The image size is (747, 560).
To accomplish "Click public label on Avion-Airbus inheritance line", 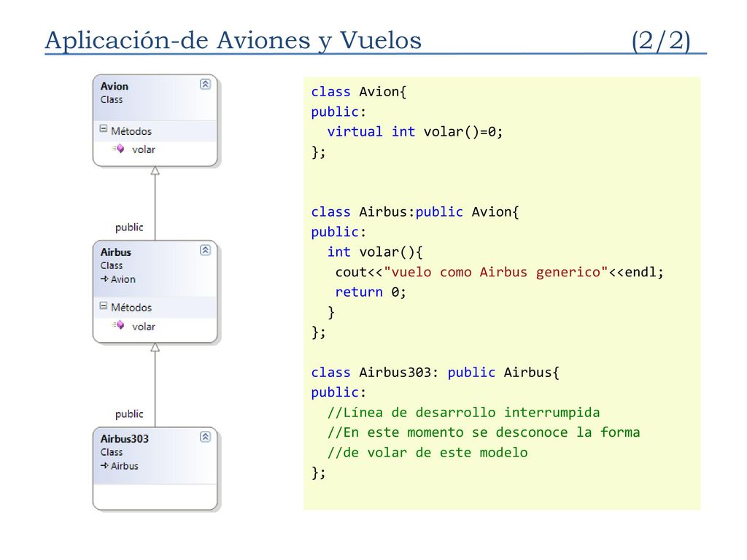I will tap(129, 227).
